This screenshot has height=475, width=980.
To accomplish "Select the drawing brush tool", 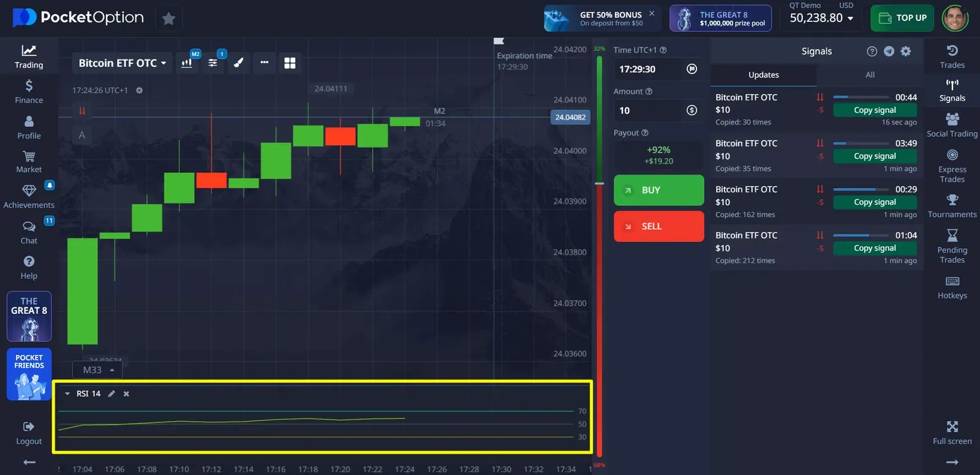I will [239, 63].
